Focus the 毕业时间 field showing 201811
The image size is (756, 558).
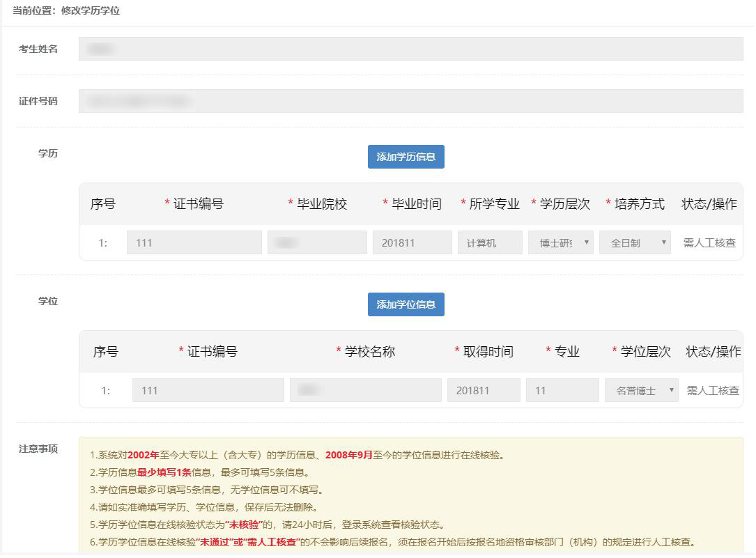[412, 243]
